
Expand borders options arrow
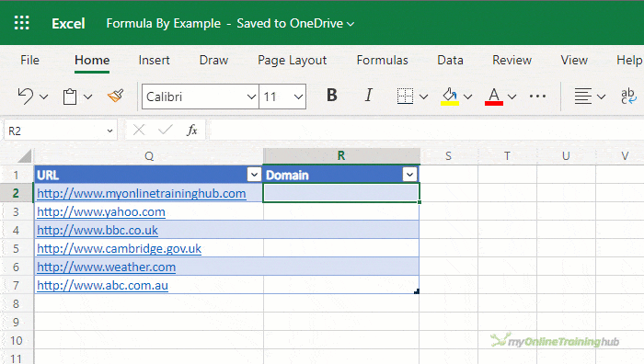point(424,97)
